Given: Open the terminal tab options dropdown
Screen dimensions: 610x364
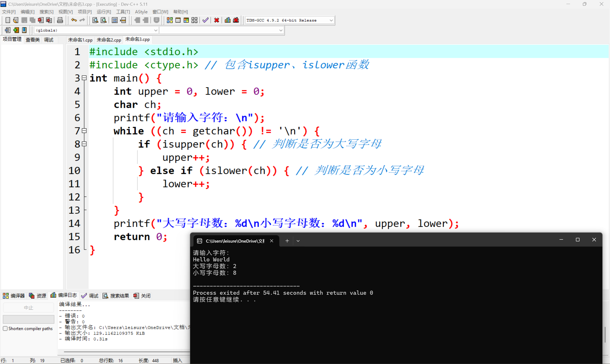Looking at the screenshot, I should (298, 241).
